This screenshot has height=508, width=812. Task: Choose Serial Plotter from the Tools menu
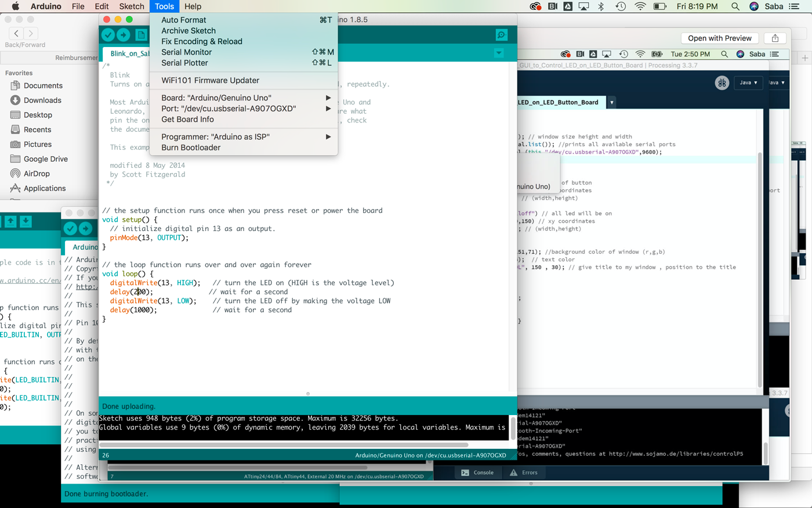[x=244, y=63]
